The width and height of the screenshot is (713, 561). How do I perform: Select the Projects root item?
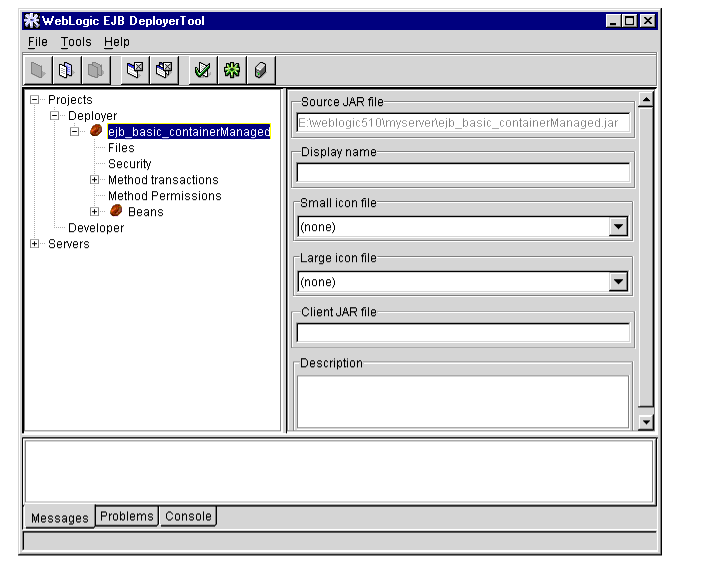pyautogui.click(x=70, y=100)
